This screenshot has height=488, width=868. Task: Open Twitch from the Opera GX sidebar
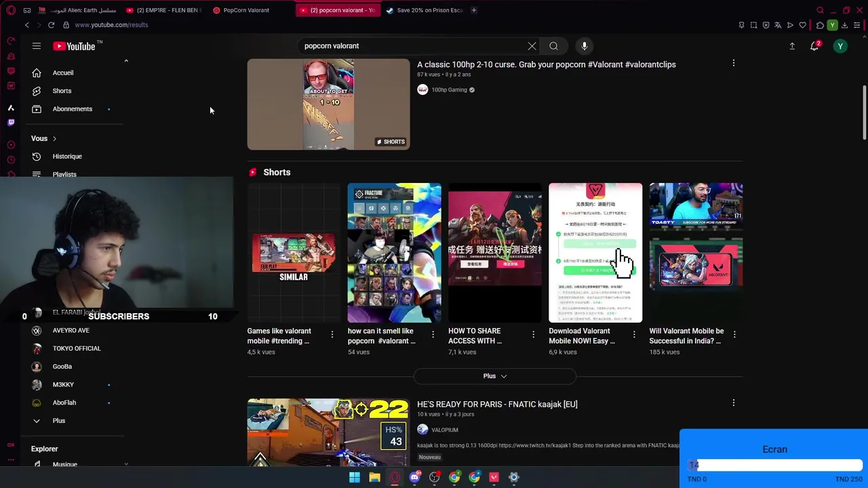(11, 123)
